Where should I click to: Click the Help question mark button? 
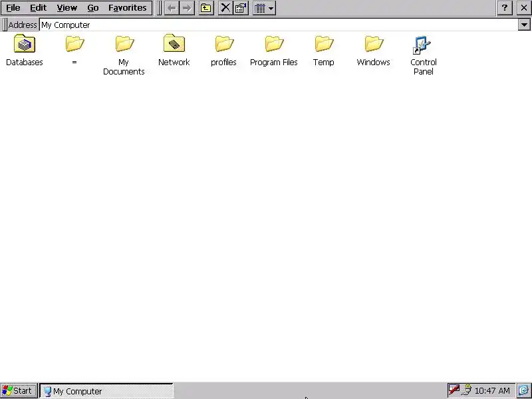(x=505, y=8)
